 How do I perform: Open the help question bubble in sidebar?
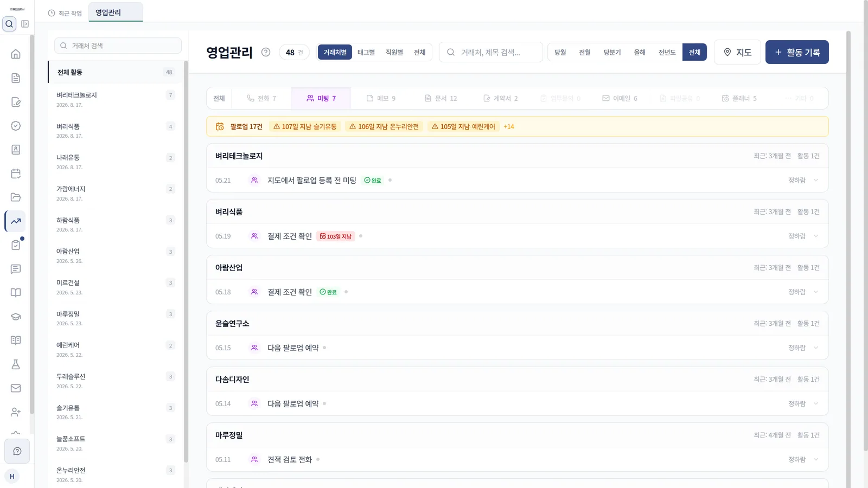pos(17,451)
